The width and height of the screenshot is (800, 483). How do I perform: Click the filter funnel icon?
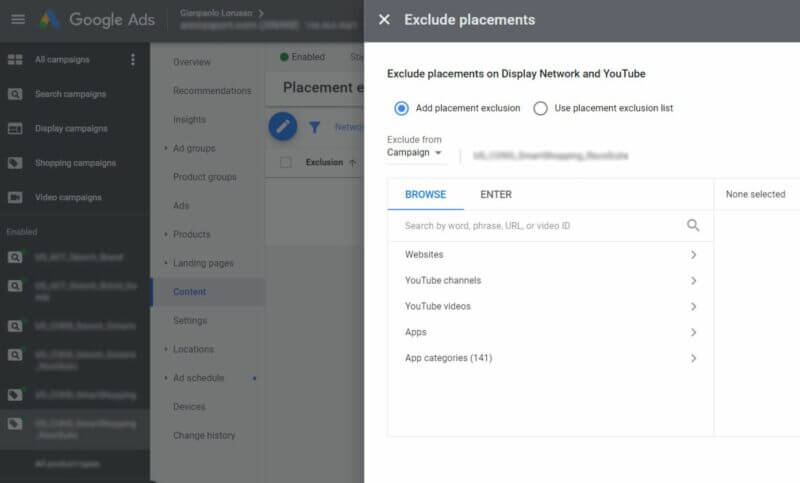tap(314, 127)
